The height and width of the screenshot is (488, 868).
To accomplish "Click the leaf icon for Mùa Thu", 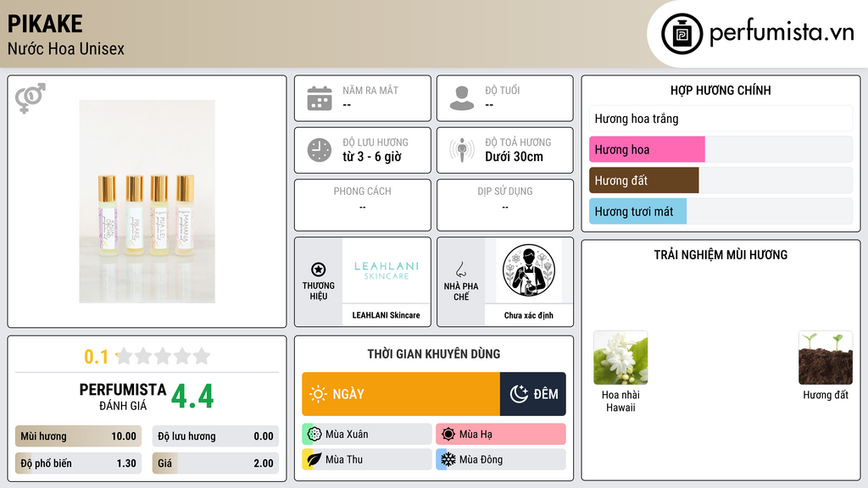I will [x=314, y=459].
